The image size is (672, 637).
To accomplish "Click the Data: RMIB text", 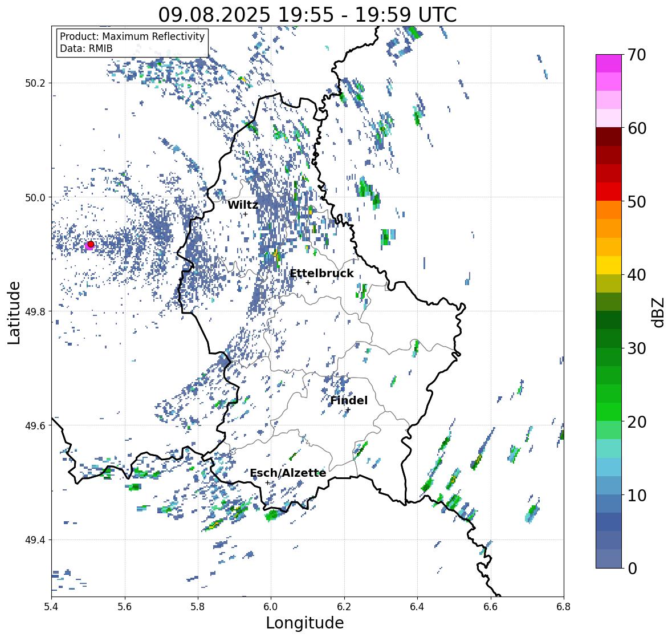I will (86, 48).
